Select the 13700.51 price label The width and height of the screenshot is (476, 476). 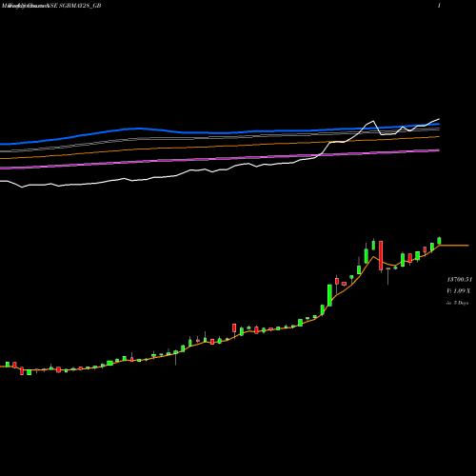pos(459,280)
